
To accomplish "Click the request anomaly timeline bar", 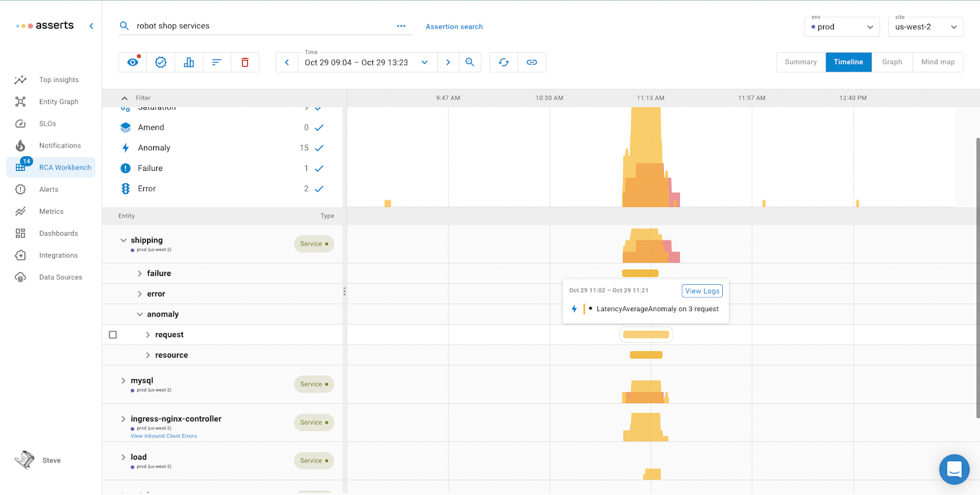I will click(x=646, y=334).
